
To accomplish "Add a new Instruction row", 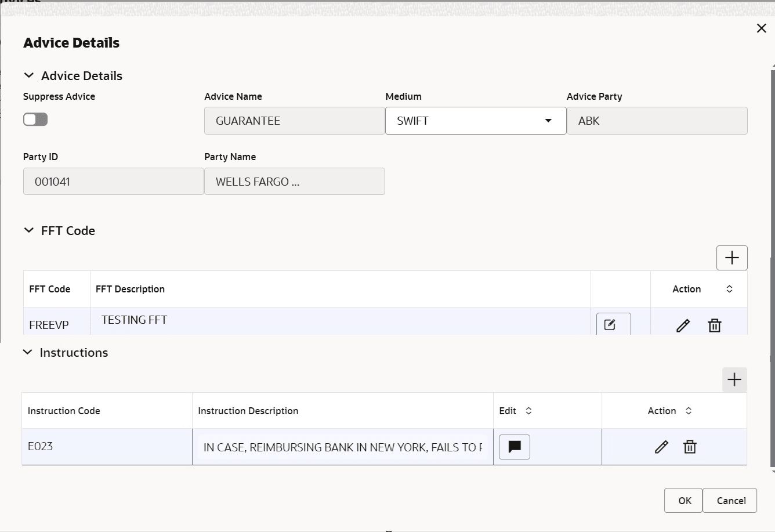I will (734, 379).
